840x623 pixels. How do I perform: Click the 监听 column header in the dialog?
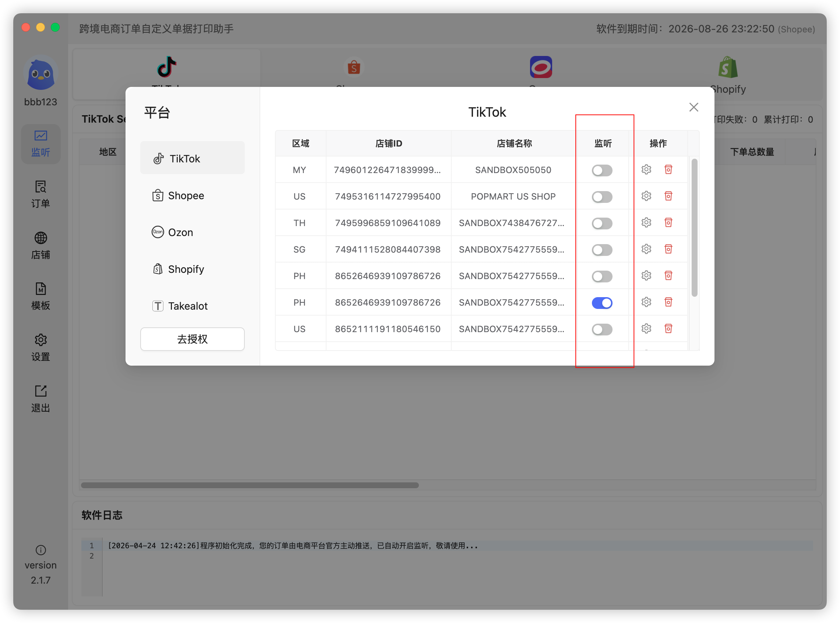click(x=603, y=143)
